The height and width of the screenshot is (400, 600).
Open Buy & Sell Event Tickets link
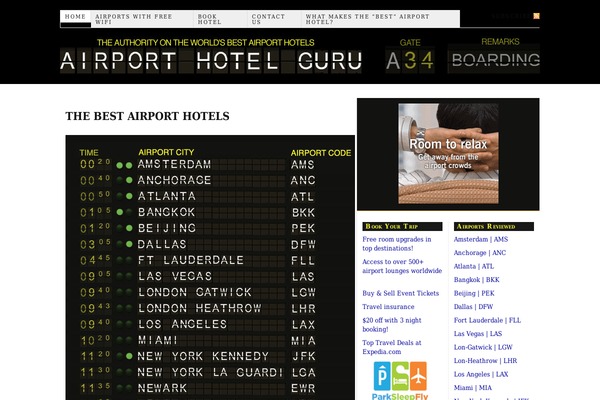[x=401, y=293]
